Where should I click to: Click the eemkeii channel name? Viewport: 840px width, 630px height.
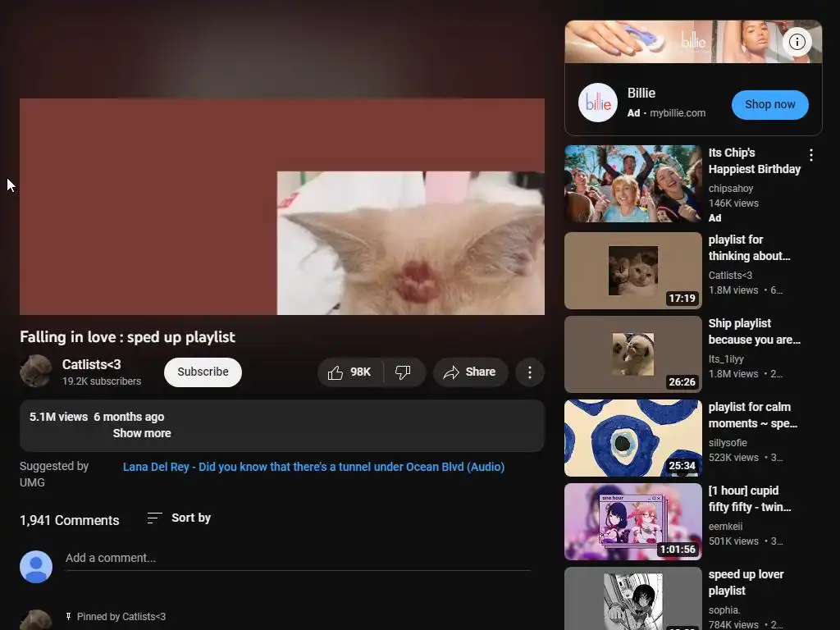tap(725, 526)
